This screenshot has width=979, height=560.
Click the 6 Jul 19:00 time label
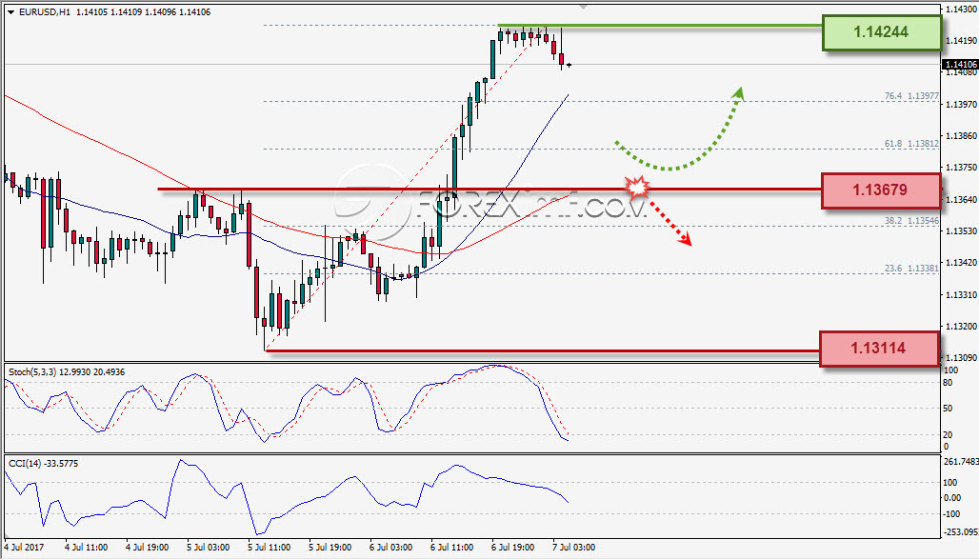512,548
